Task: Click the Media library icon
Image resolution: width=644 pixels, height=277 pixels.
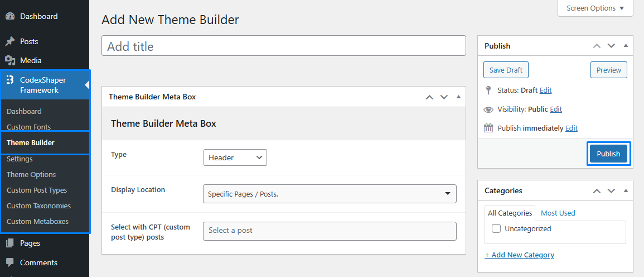Action: (x=10, y=60)
